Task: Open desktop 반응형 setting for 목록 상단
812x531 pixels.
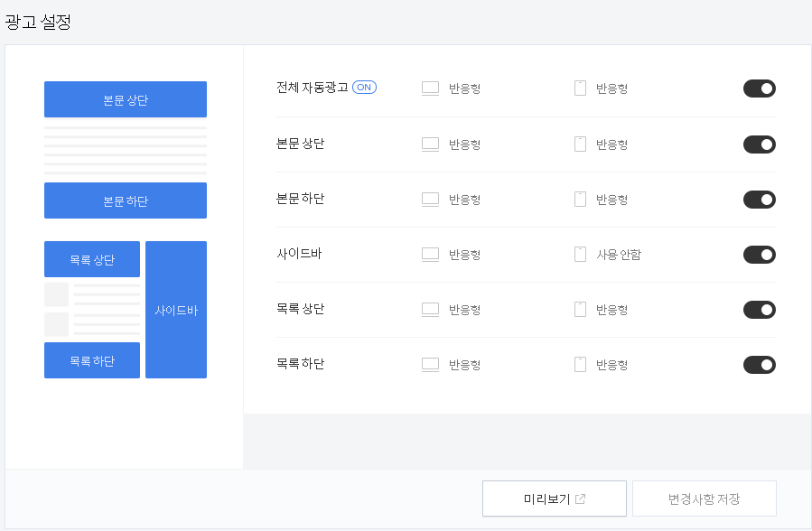Action: pos(464,311)
